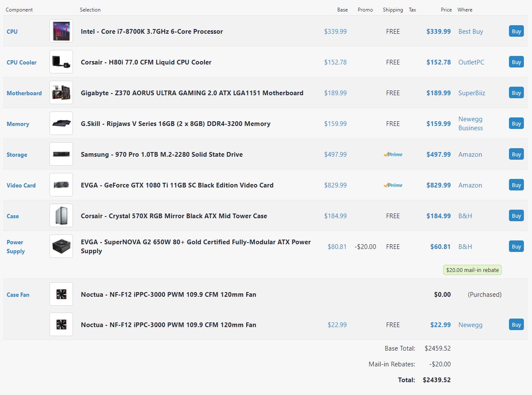532x395 pixels.
Task: Click Buy for the Intel Core i7-8700K
Action: point(516,31)
